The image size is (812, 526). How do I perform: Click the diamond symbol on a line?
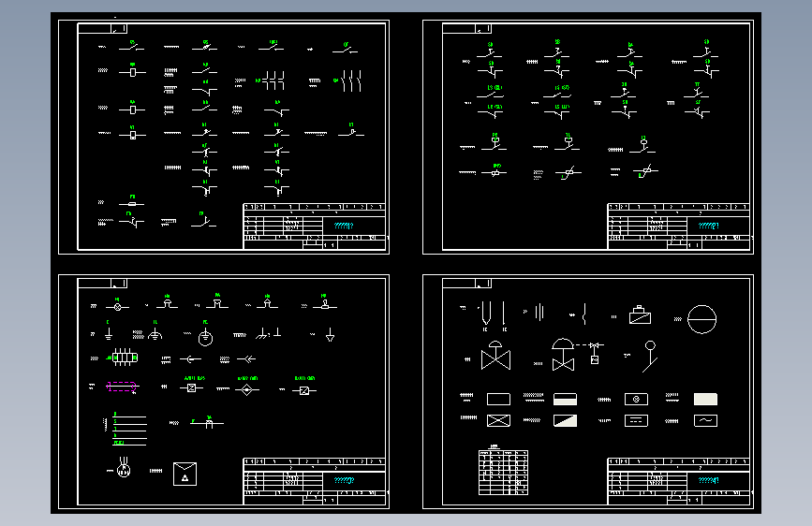coord(247,390)
